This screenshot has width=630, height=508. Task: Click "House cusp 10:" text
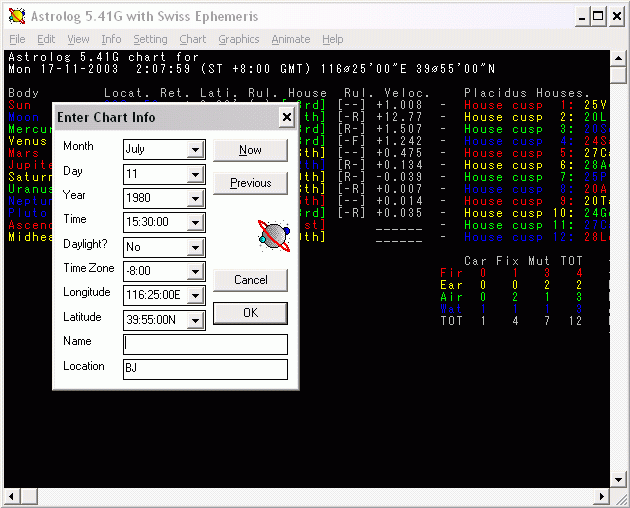click(519, 213)
